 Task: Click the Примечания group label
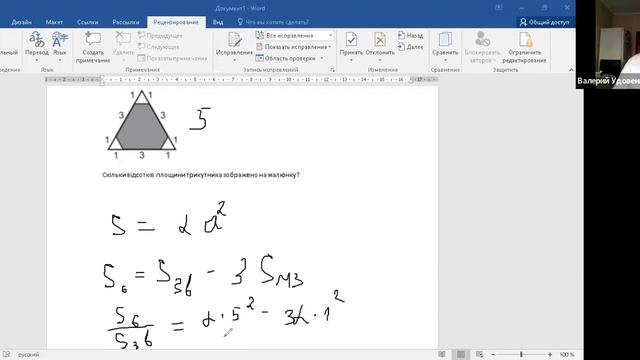[142, 70]
